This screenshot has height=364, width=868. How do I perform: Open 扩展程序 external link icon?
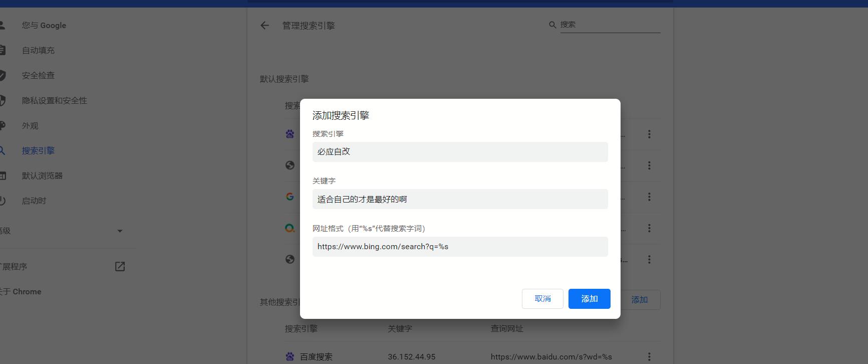[x=120, y=267]
